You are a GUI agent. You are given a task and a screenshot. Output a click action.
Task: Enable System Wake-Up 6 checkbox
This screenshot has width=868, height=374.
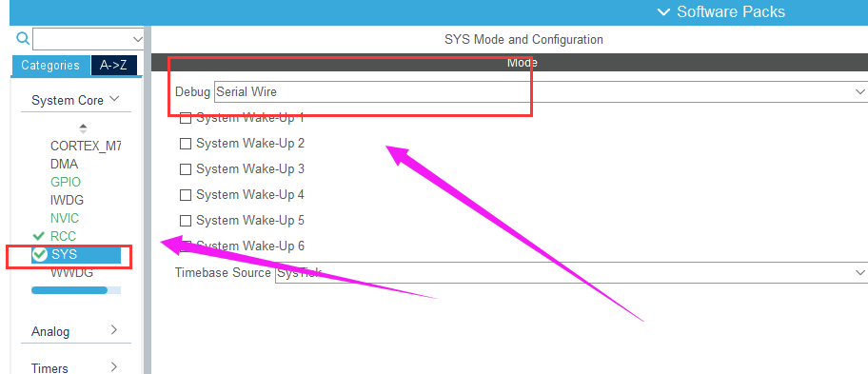(186, 246)
